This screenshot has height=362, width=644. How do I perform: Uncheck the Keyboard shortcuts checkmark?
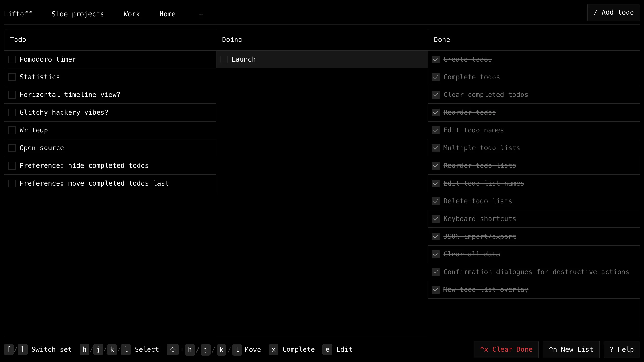click(436, 219)
